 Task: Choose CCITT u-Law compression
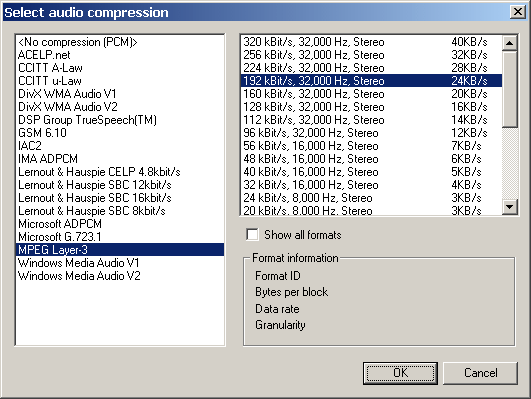[120, 81]
